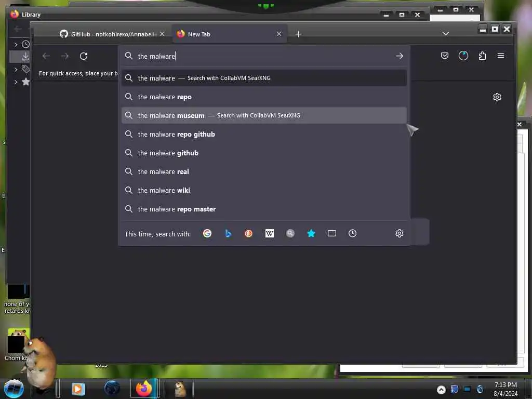This screenshot has width=532, height=399.
Task: Go forward with the right arrow
Action: pyautogui.click(x=65, y=56)
